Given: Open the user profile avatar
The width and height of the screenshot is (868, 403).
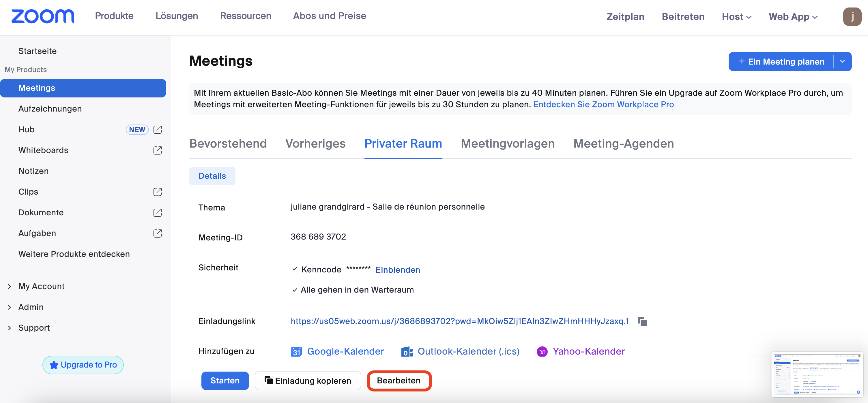Looking at the screenshot, I should click(x=852, y=16).
